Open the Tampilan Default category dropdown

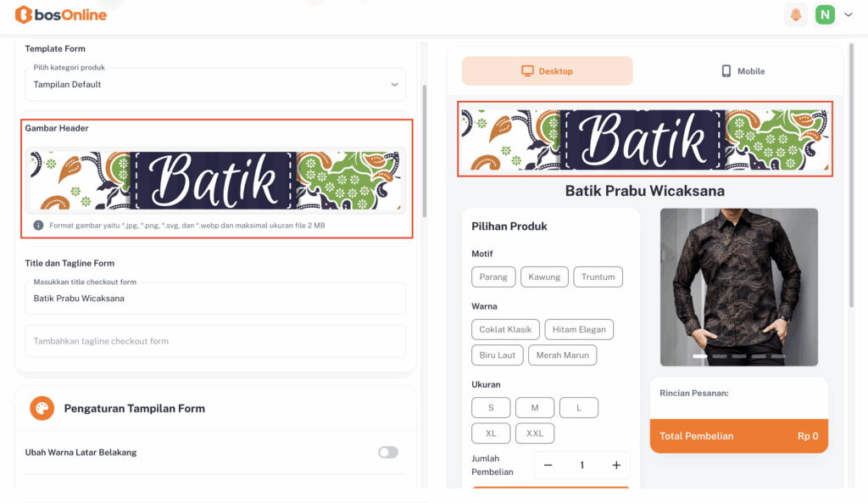point(215,84)
